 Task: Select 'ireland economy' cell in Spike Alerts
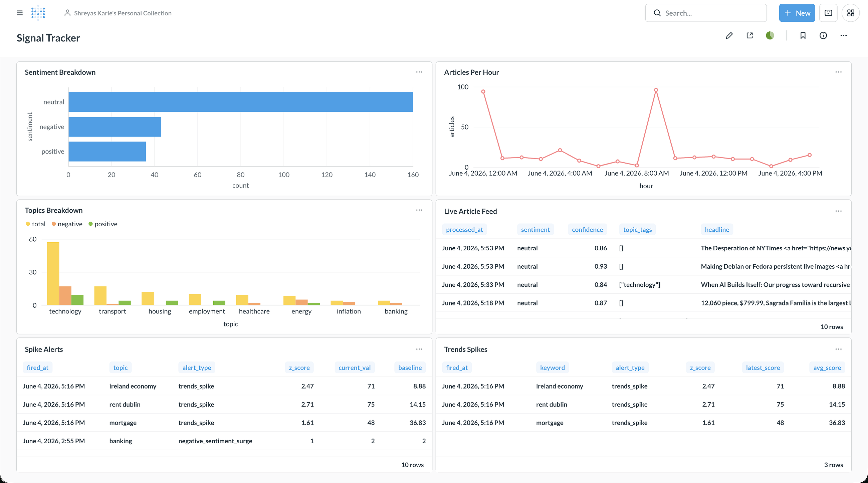pos(133,386)
